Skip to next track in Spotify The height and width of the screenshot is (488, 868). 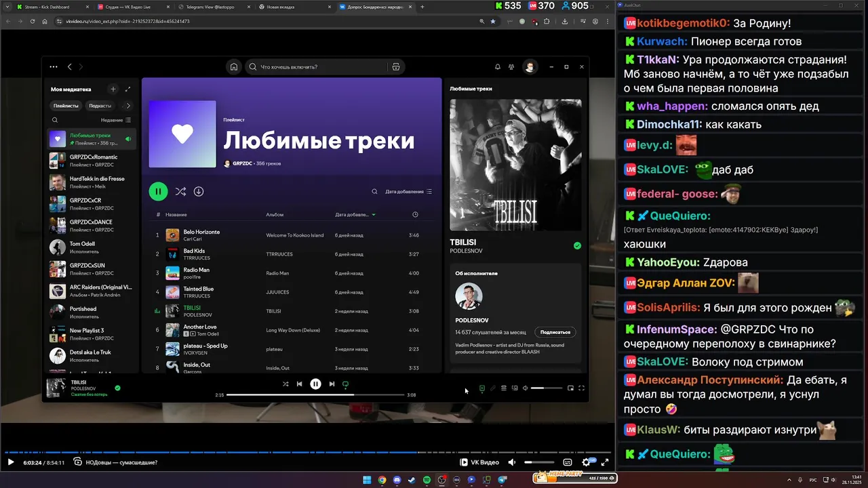click(x=332, y=384)
